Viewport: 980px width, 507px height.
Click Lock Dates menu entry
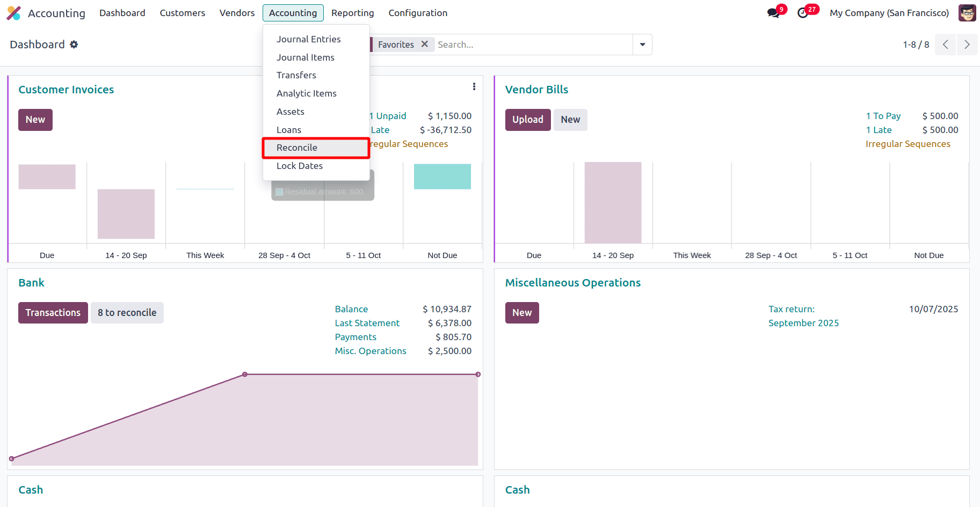click(300, 166)
